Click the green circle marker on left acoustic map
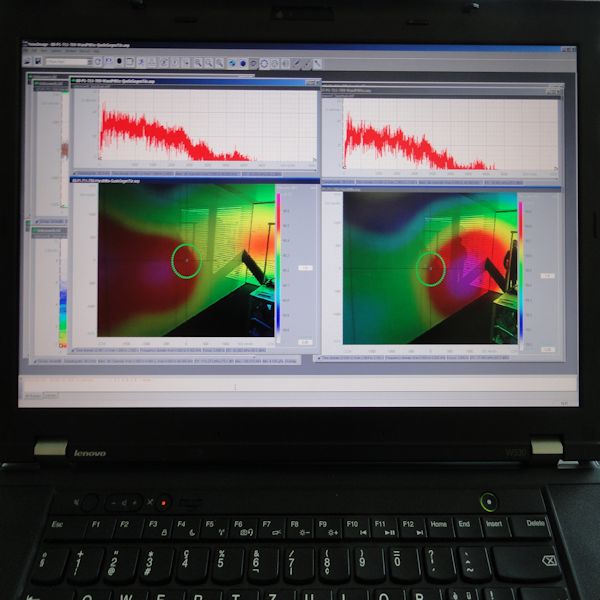The width and height of the screenshot is (600, 600). [x=186, y=261]
